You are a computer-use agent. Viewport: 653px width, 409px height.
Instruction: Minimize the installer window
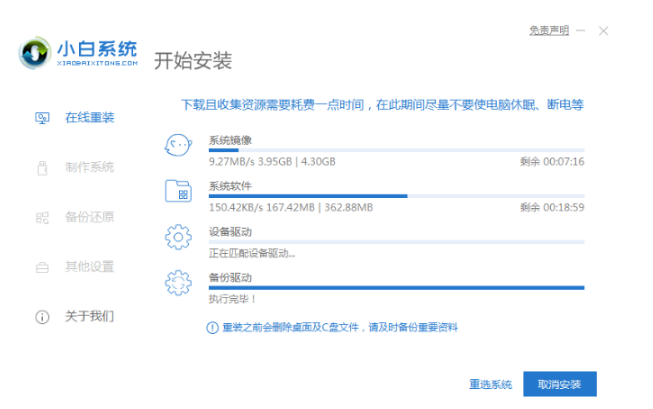click(581, 31)
